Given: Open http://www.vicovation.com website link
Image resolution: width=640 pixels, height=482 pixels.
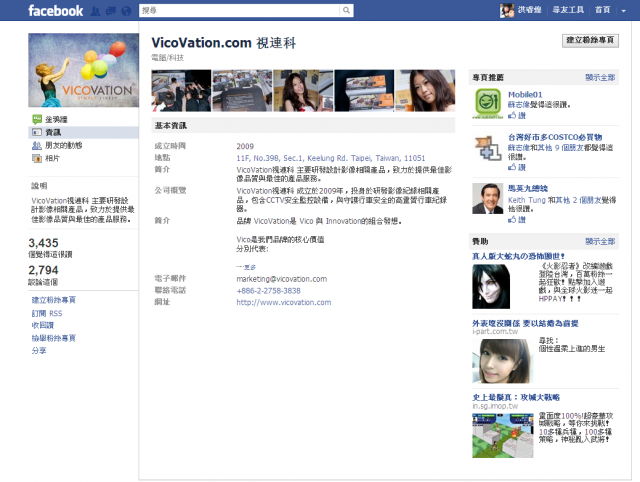Looking at the screenshot, I should point(284,302).
